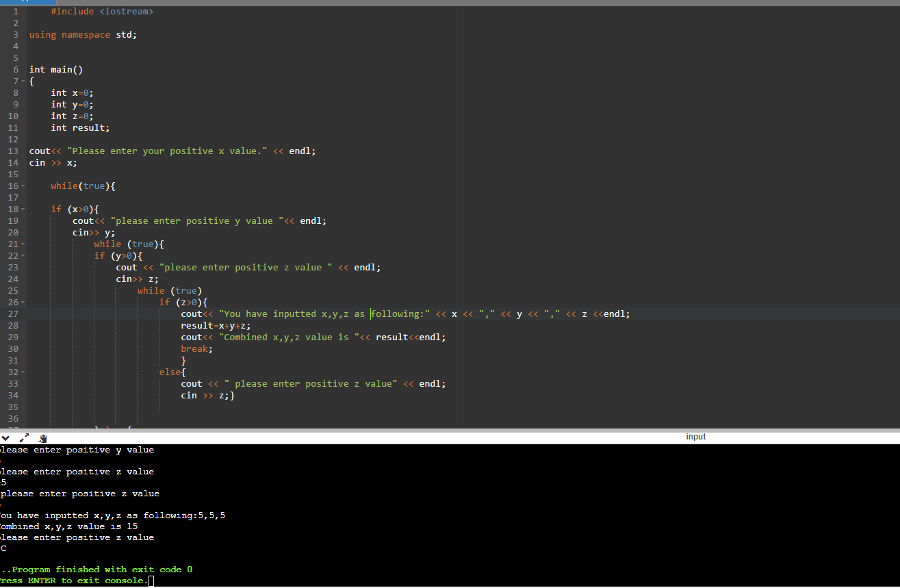Click the 'if (z>0){' condition

pyautogui.click(x=183, y=303)
